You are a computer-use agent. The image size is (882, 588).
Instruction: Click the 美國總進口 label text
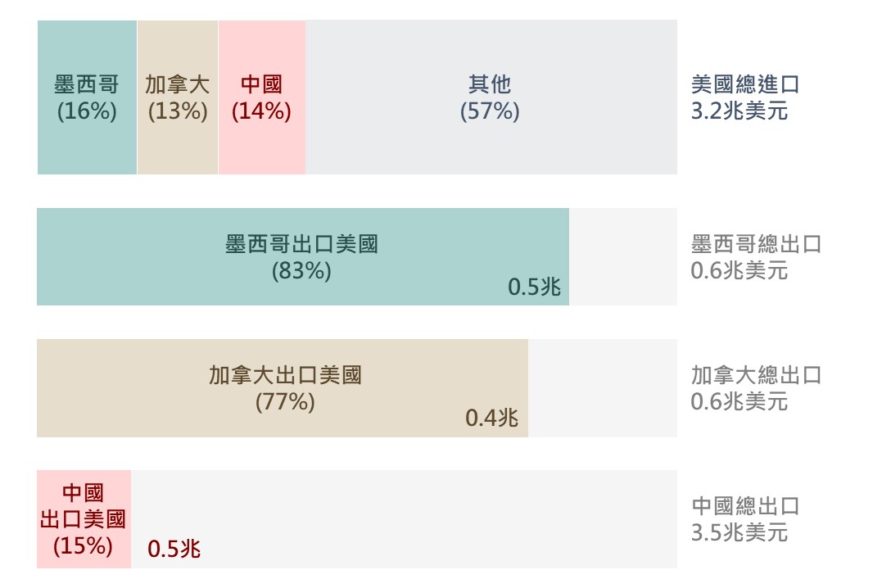[744, 84]
